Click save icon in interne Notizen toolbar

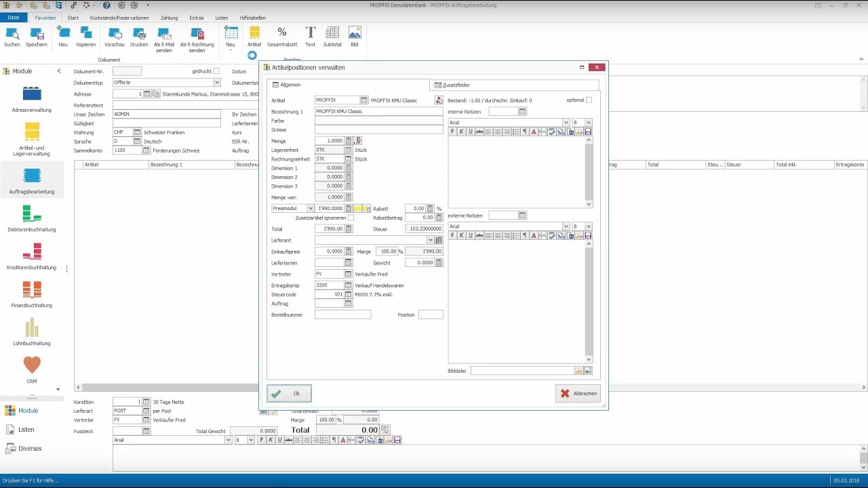[588, 131]
